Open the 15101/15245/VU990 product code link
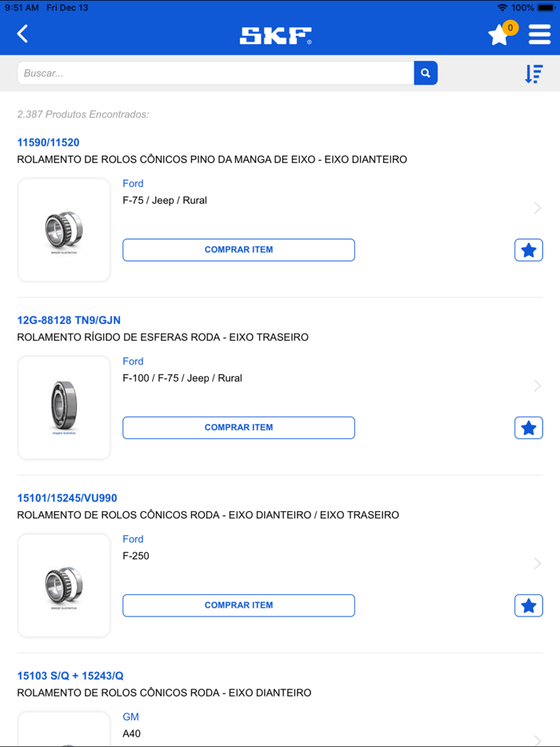Screen dimensions: 560x747 pyautogui.click(x=67, y=498)
